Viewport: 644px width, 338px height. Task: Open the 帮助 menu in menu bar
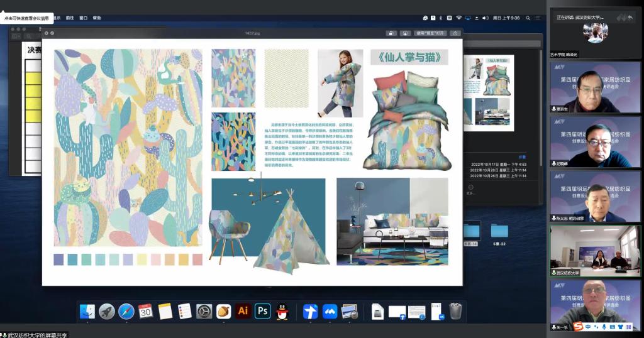[97, 18]
